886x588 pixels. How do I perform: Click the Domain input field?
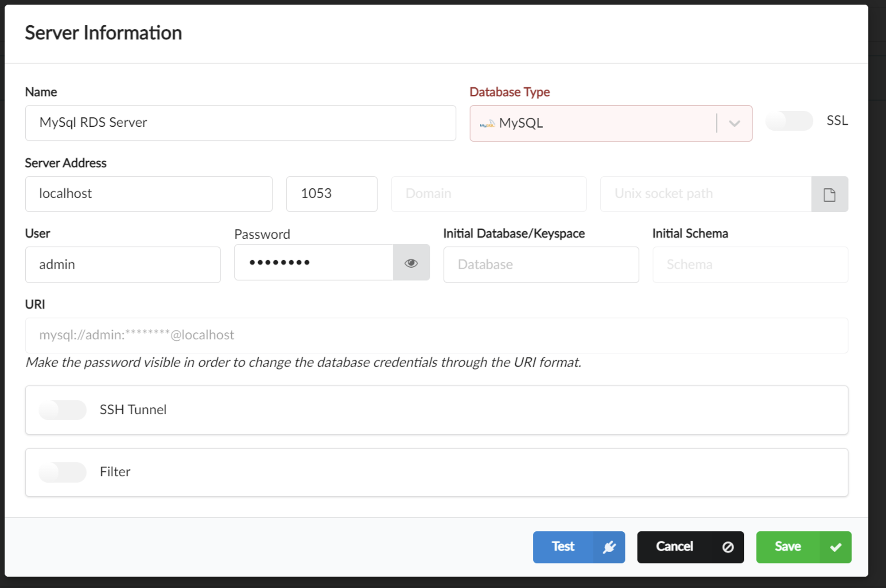(x=489, y=194)
